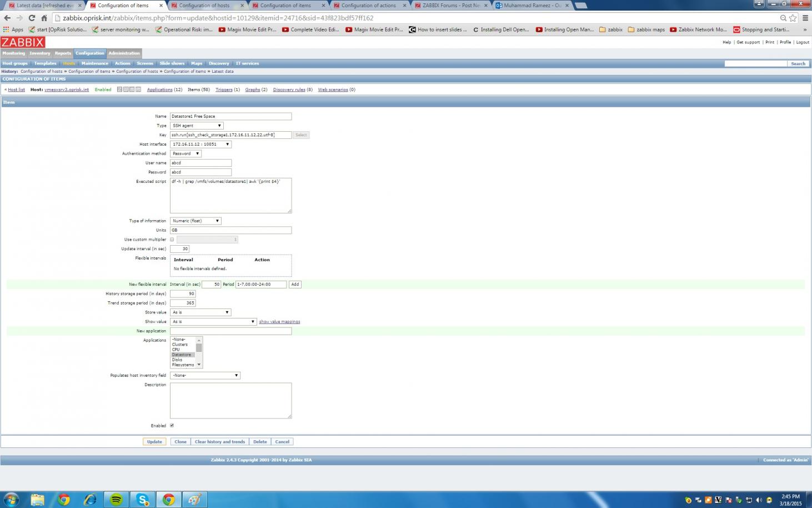Click 'Clear history and trends' button

[x=220, y=442]
